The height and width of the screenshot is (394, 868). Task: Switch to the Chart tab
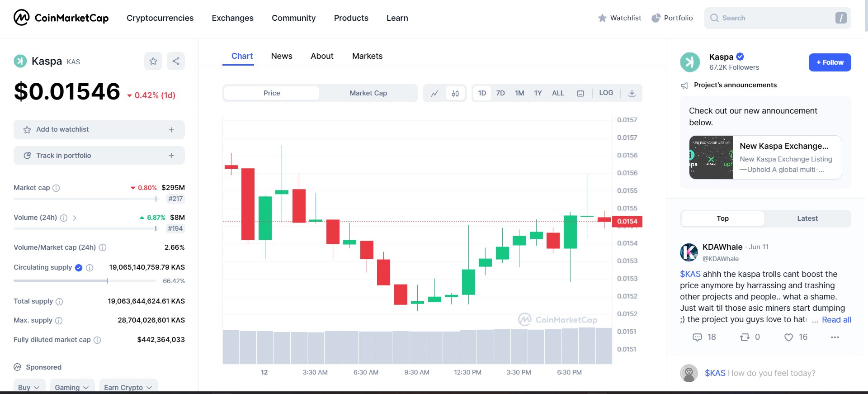242,56
